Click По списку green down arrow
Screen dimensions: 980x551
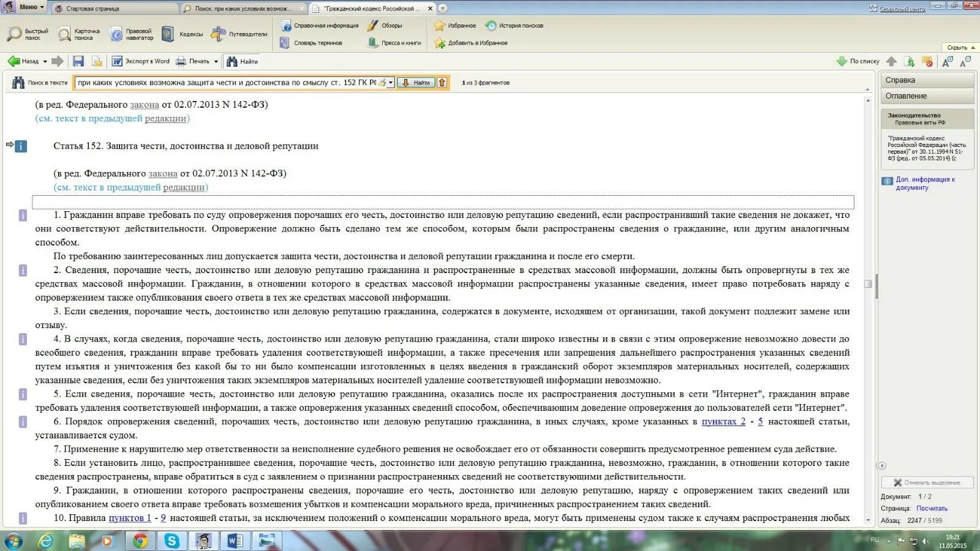pos(858,61)
